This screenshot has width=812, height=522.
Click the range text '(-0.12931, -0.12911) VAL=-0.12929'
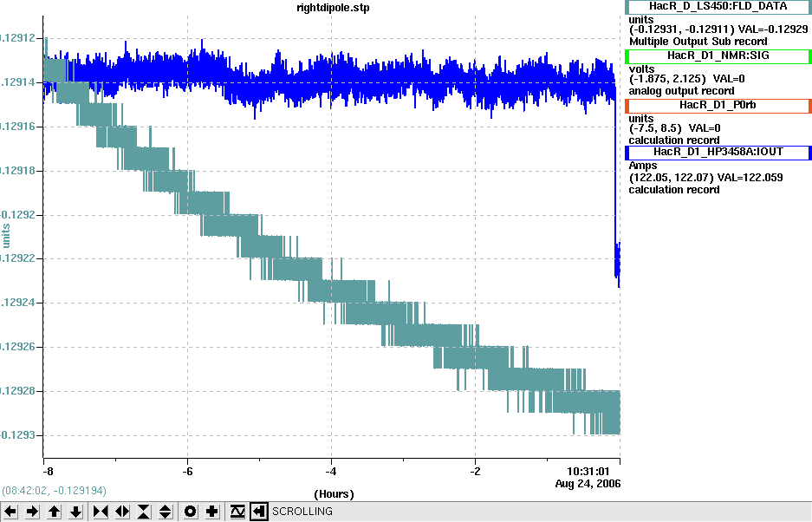click(718, 29)
